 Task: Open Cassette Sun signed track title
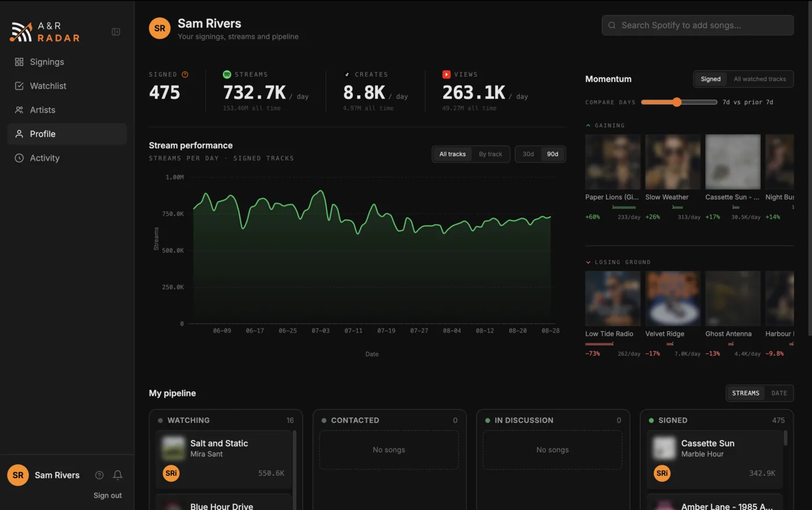(x=708, y=443)
